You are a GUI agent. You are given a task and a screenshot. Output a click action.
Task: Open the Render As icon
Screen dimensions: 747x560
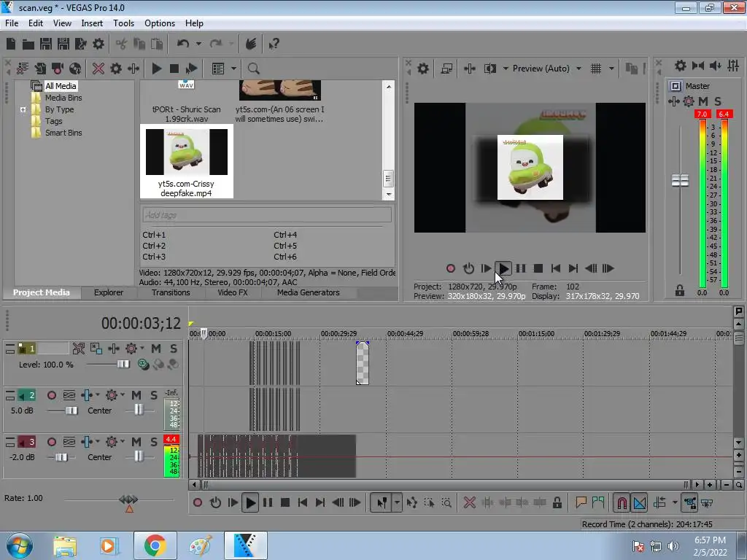81,44
